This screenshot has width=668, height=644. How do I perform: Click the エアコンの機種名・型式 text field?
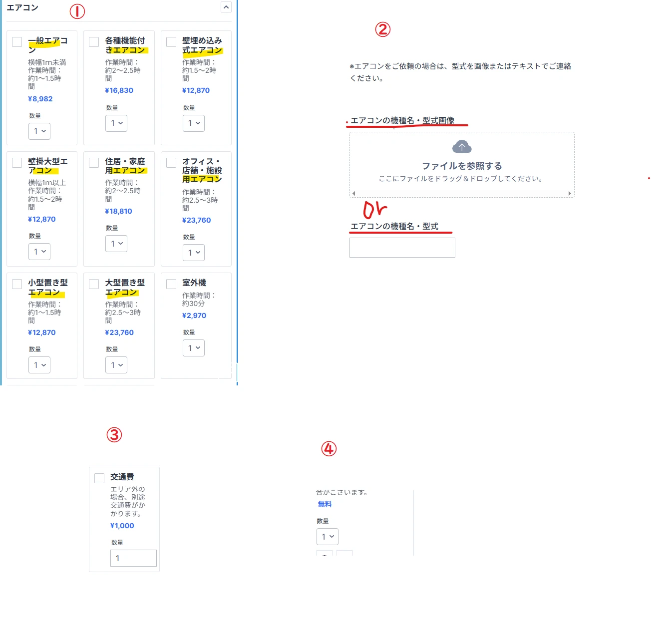point(402,247)
